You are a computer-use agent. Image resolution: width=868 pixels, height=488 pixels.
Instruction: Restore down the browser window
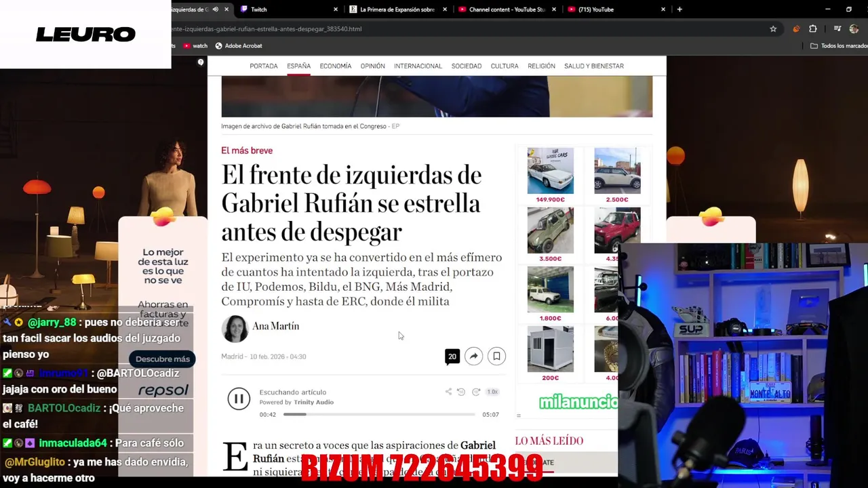848,9
